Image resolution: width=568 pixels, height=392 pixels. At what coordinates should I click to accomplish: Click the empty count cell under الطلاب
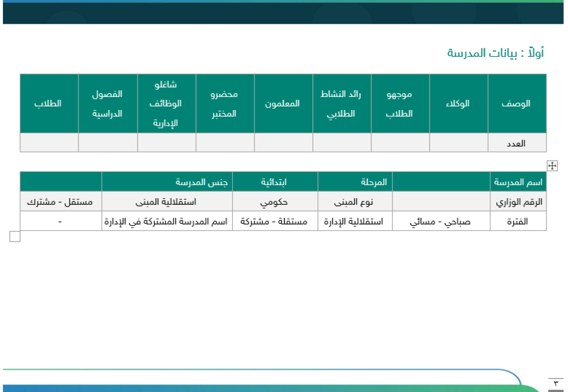tap(48, 141)
